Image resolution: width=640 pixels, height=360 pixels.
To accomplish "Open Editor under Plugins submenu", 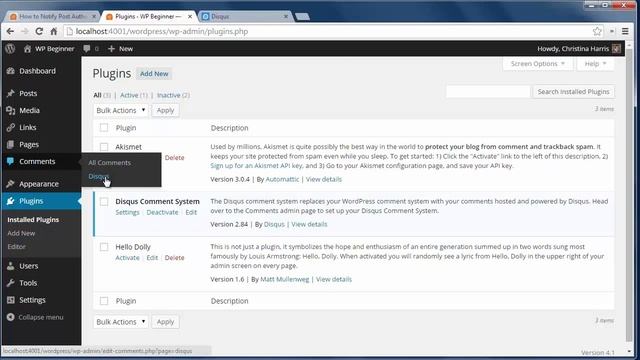I will [x=16, y=247].
